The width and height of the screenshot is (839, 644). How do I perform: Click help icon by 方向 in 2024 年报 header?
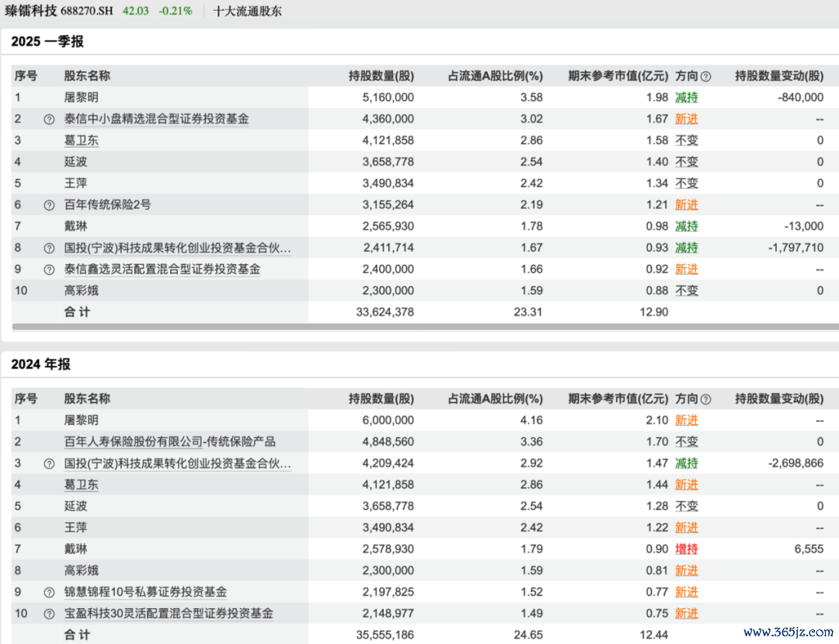click(x=705, y=399)
